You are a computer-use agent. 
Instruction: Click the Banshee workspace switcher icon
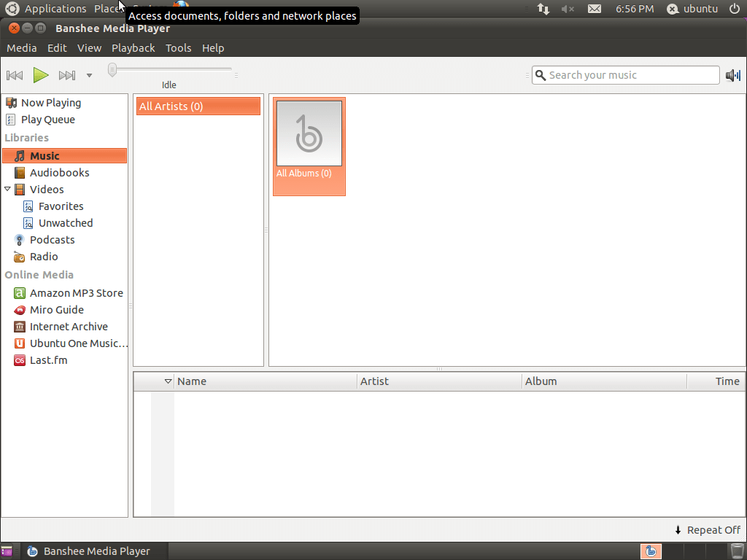pos(651,551)
